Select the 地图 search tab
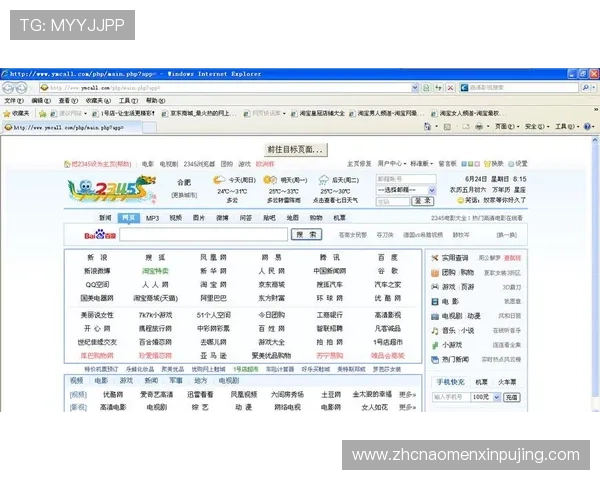600x480 pixels. [292, 218]
